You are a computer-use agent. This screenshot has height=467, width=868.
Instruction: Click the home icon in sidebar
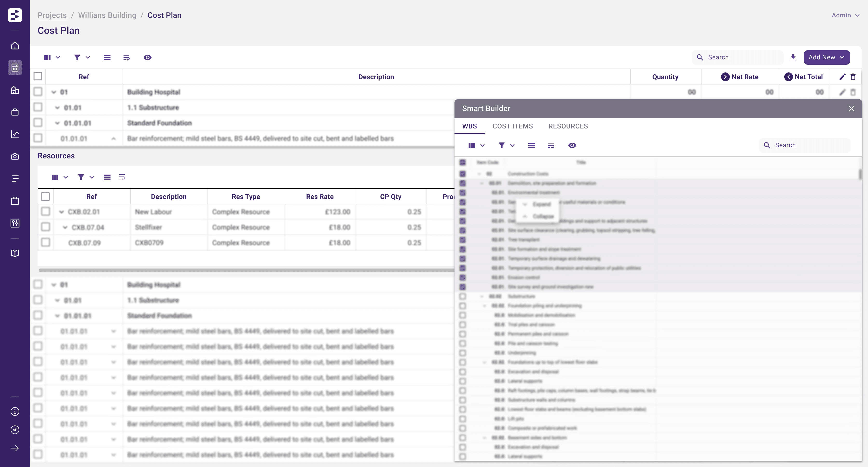[x=15, y=46]
